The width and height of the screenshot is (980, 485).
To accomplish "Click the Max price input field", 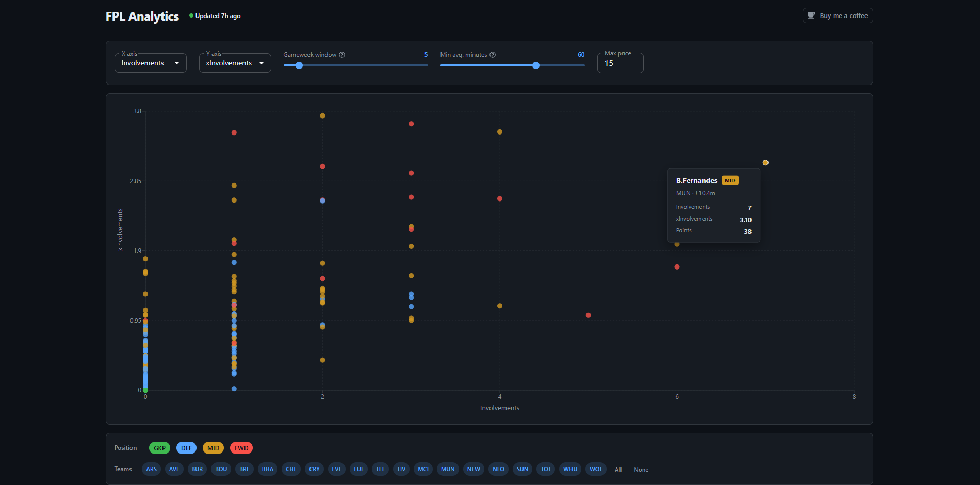I will click(x=620, y=63).
